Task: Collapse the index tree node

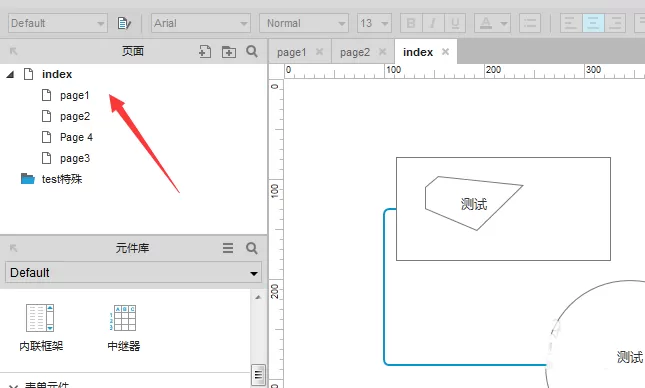Action: (10, 74)
